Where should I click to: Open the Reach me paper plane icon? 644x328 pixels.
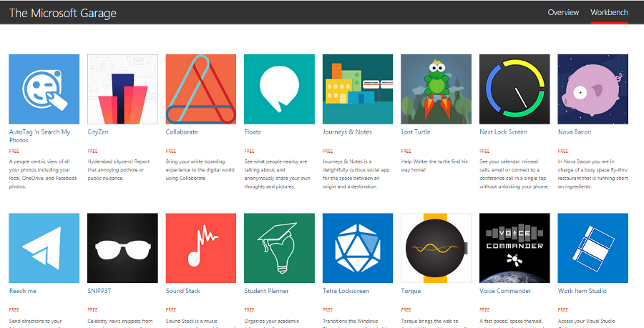tap(44, 248)
